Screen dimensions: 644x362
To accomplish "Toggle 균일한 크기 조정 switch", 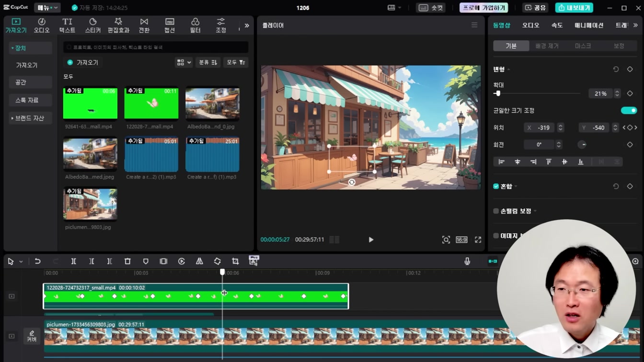I will (629, 111).
